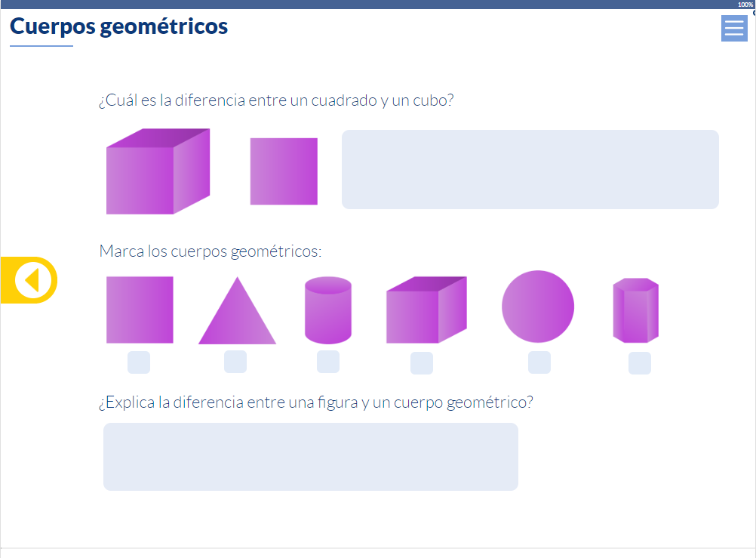Mark the checkbox under the hexagonal prism
This screenshot has width=756, height=558.
[x=640, y=363]
